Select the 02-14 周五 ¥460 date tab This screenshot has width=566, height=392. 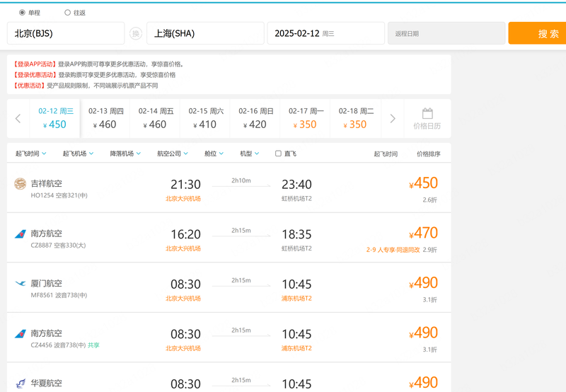[155, 118]
